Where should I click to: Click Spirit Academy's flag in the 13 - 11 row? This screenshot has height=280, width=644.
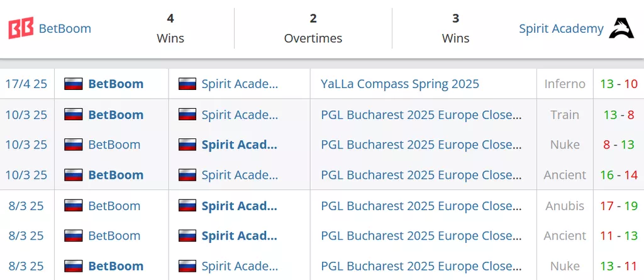pos(187,266)
